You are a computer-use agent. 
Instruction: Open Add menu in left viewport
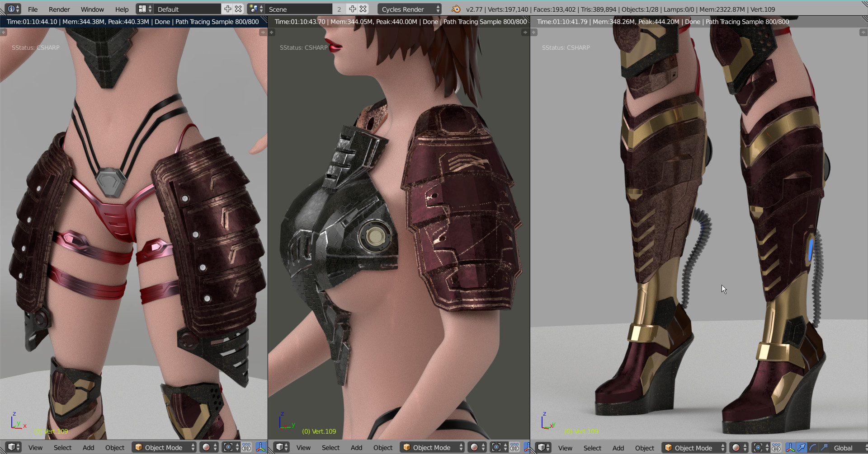point(88,447)
